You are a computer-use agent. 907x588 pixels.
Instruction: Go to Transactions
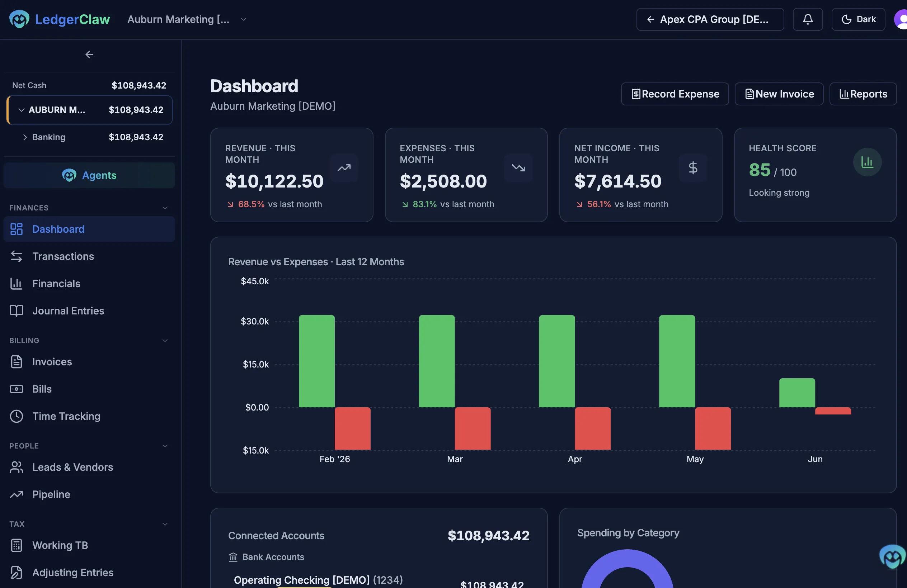(89, 256)
